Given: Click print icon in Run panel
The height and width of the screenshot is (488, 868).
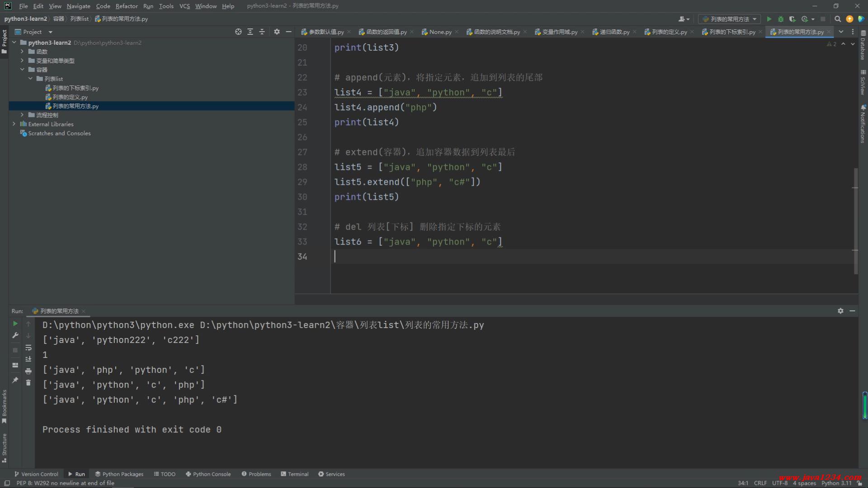Looking at the screenshot, I should click(28, 371).
